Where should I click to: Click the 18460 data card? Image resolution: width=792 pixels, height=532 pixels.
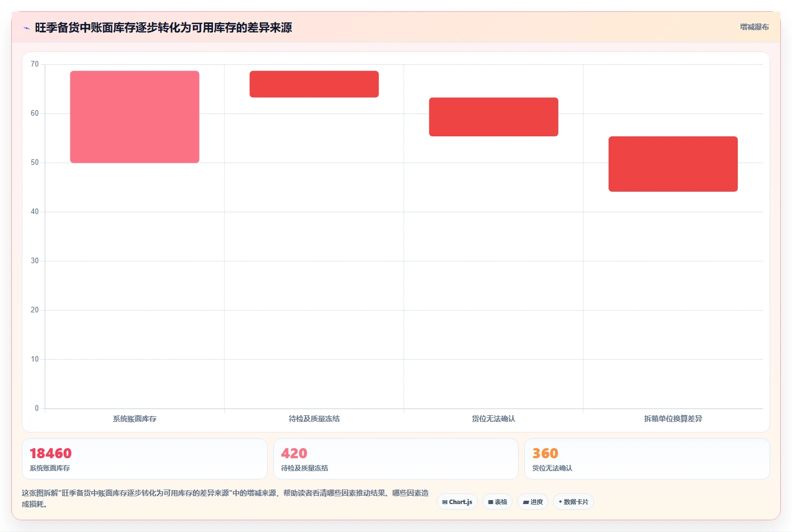click(x=145, y=459)
